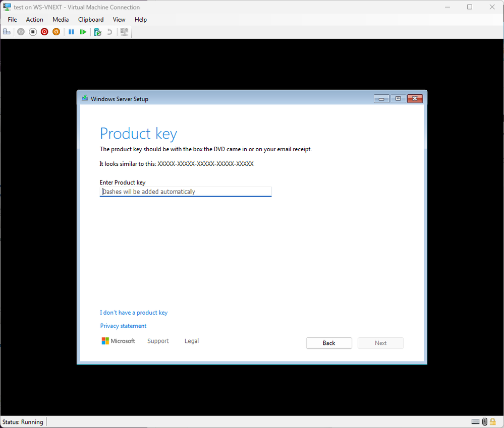Minimize the Windows Server Setup window
The height and width of the screenshot is (428, 504).
381,99
